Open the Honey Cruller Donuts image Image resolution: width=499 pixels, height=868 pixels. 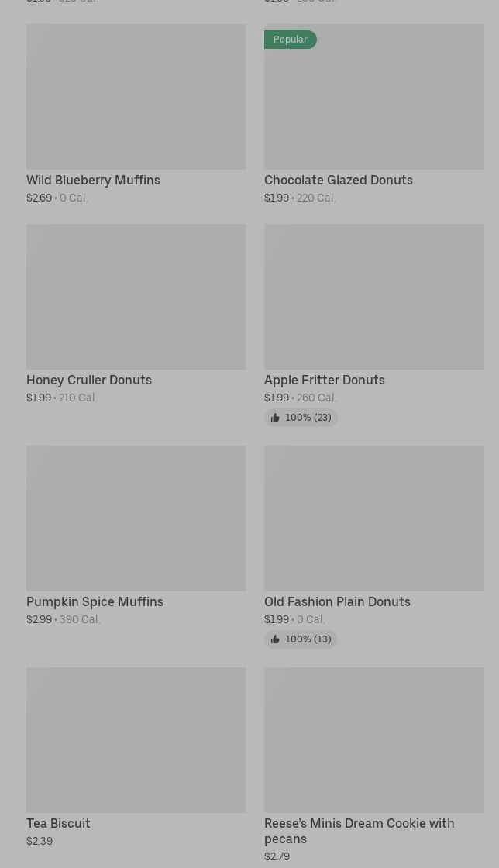[x=136, y=297]
